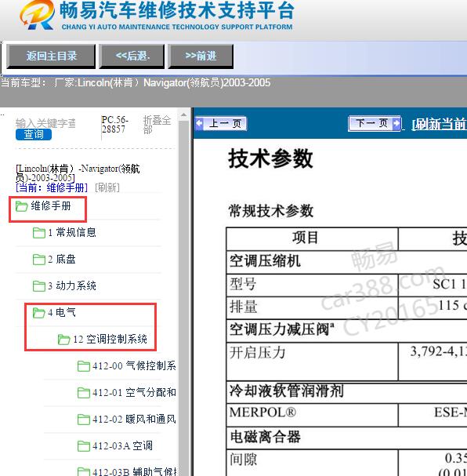This screenshot has height=476, width=467.
Task: Click the [刷新] link in the sidebar
Action: coord(107,187)
